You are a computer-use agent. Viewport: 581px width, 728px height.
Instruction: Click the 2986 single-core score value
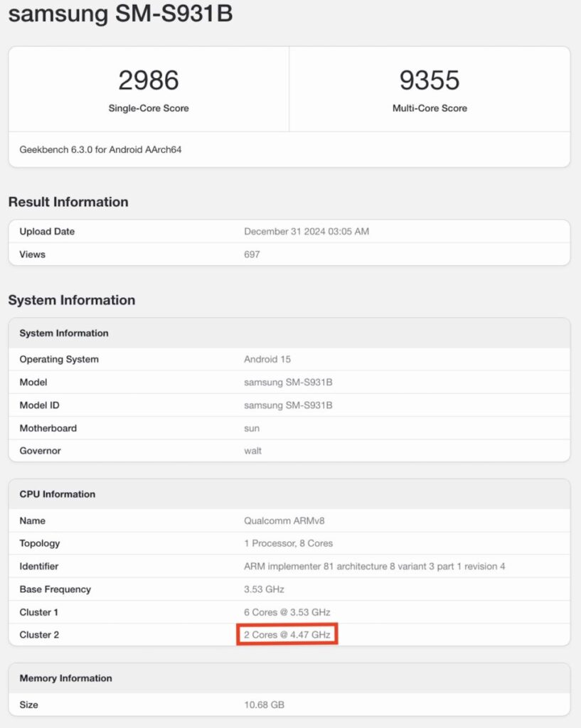(x=149, y=81)
